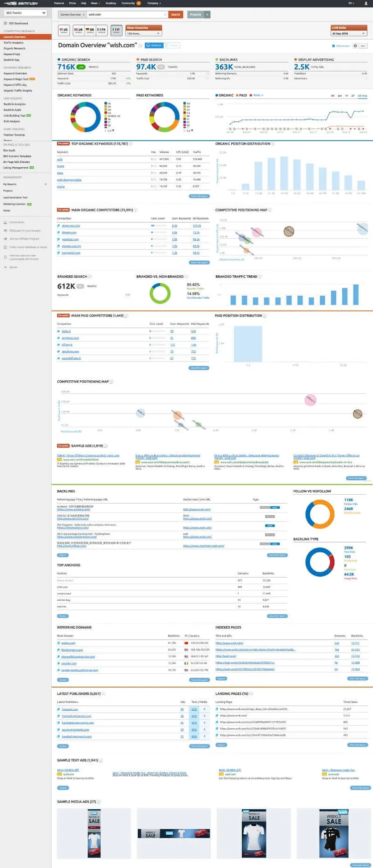The image size is (373, 868).
Task: Click the info icon beside Branded Traffic Trend
Action: pos(260,277)
